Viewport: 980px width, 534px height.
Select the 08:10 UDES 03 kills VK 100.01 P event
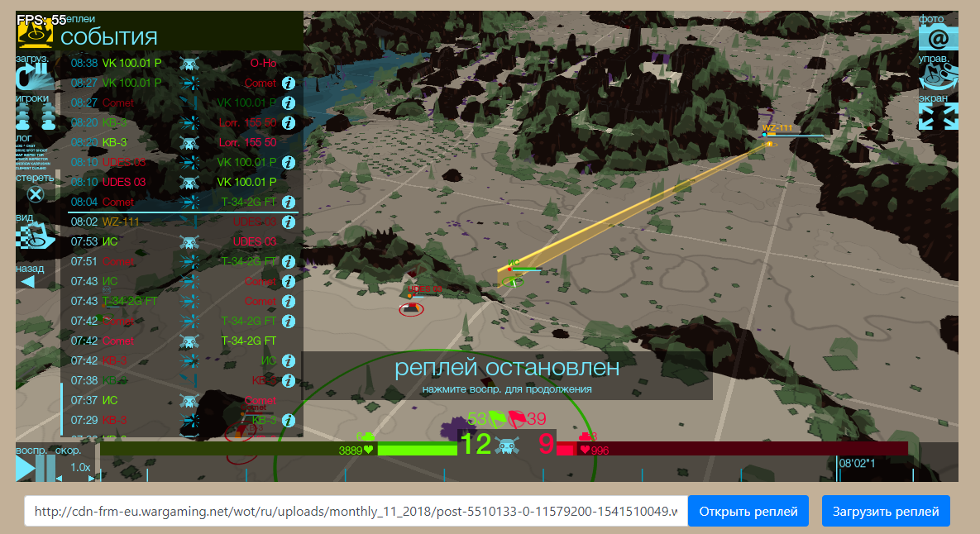[183, 183]
